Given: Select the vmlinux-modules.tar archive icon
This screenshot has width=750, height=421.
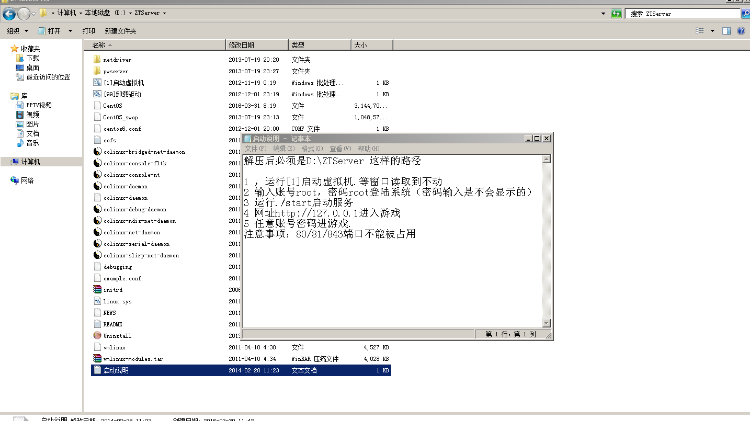Looking at the screenshot, I should coord(97,358).
